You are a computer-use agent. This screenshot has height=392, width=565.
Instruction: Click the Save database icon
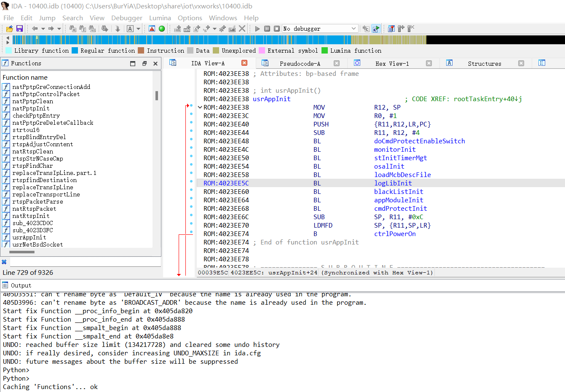click(19, 29)
